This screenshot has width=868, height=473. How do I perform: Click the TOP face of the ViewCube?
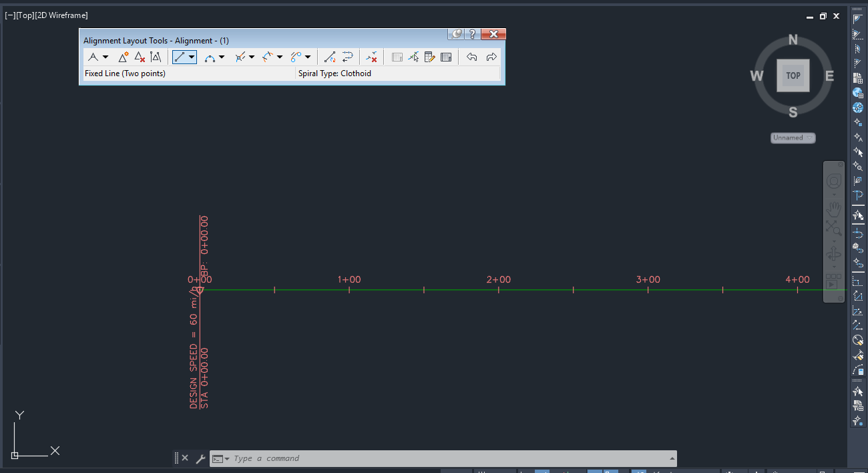(793, 75)
